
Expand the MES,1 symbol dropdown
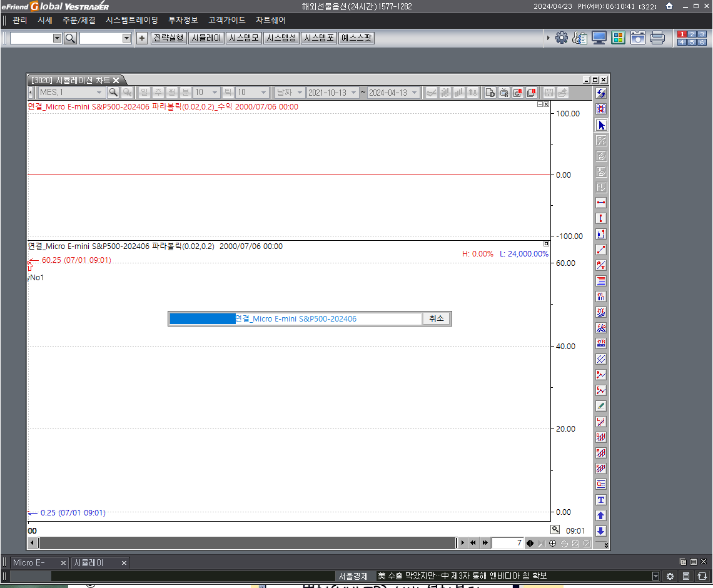click(99, 93)
